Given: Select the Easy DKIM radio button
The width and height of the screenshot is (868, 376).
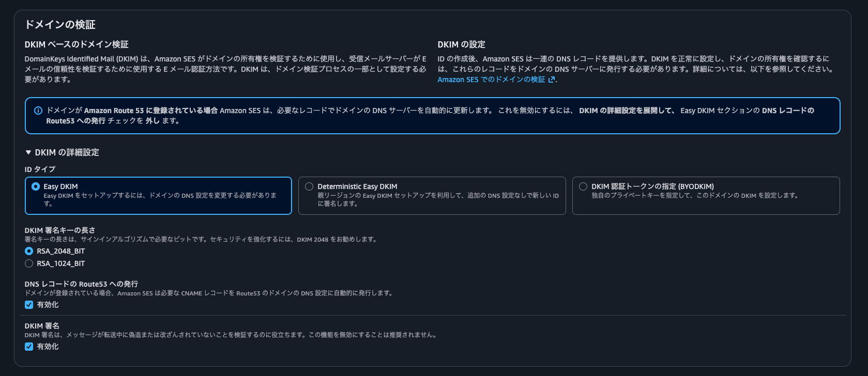Looking at the screenshot, I should pyautogui.click(x=36, y=186).
